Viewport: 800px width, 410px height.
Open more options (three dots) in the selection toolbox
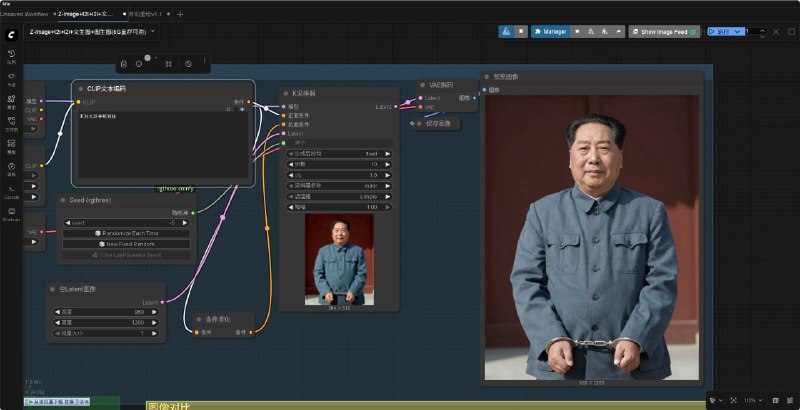(204, 61)
